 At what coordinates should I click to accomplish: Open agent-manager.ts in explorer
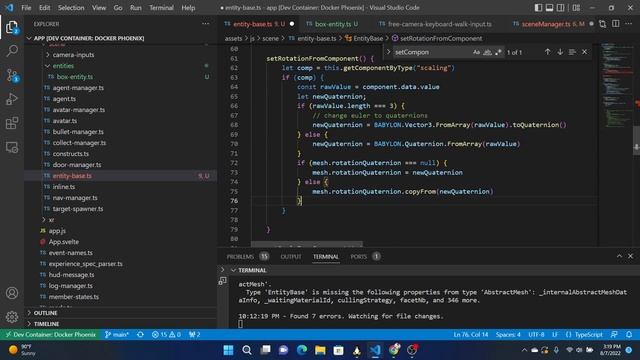78,88
